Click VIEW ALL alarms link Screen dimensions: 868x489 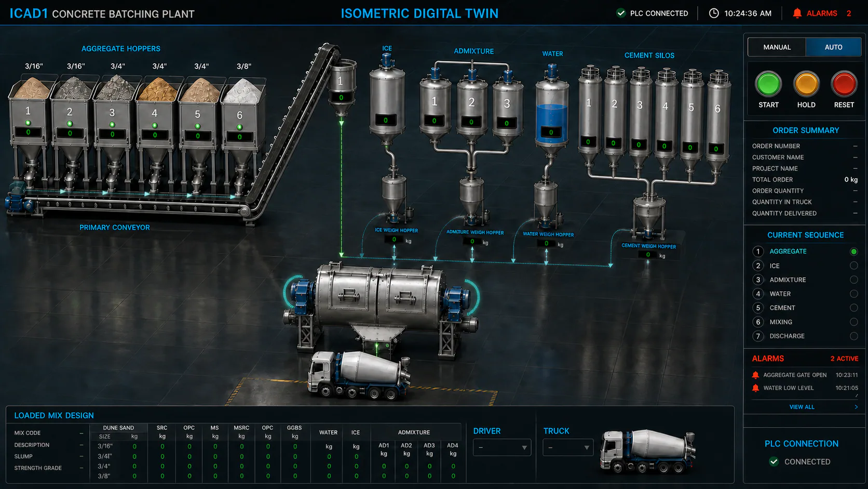[802, 407]
